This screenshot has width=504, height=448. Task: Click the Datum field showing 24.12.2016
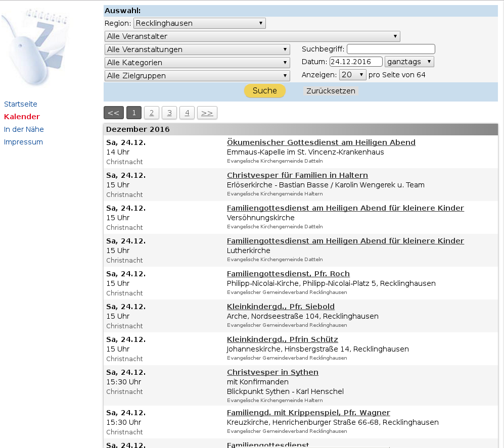[356, 62]
